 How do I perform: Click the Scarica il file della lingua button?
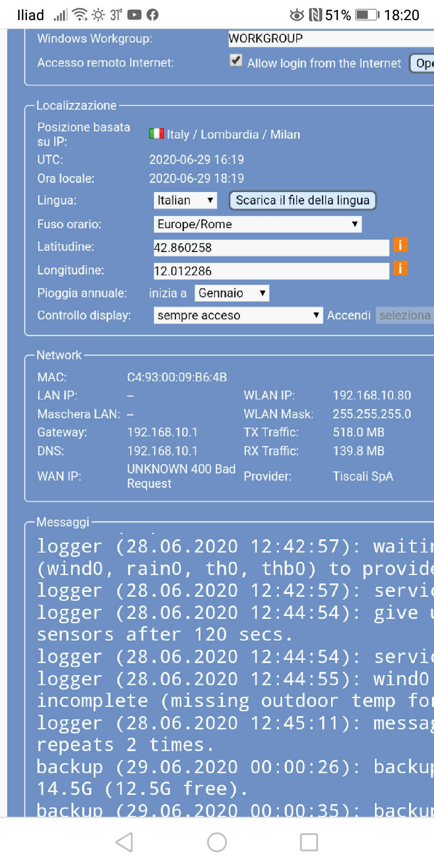click(303, 200)
